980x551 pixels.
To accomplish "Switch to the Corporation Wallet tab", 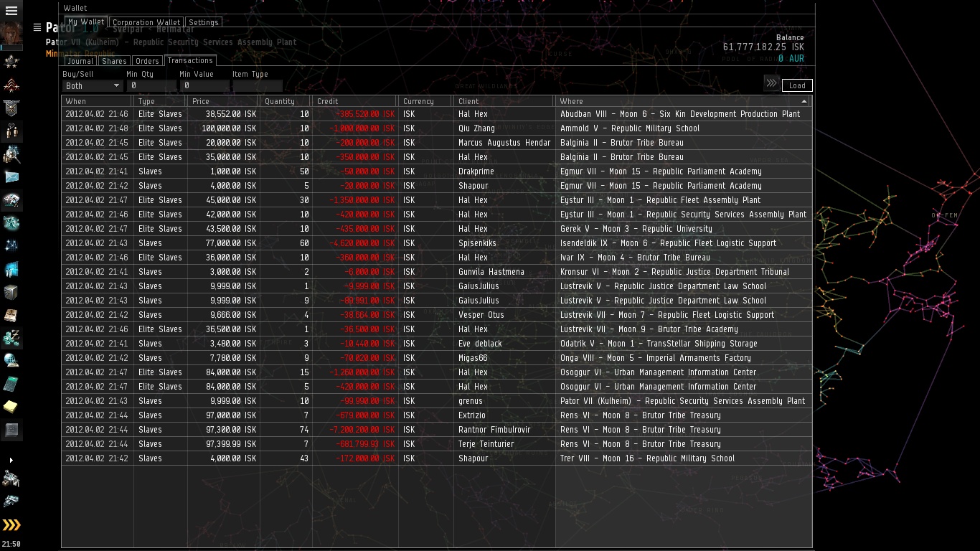I will coord(146,22).
